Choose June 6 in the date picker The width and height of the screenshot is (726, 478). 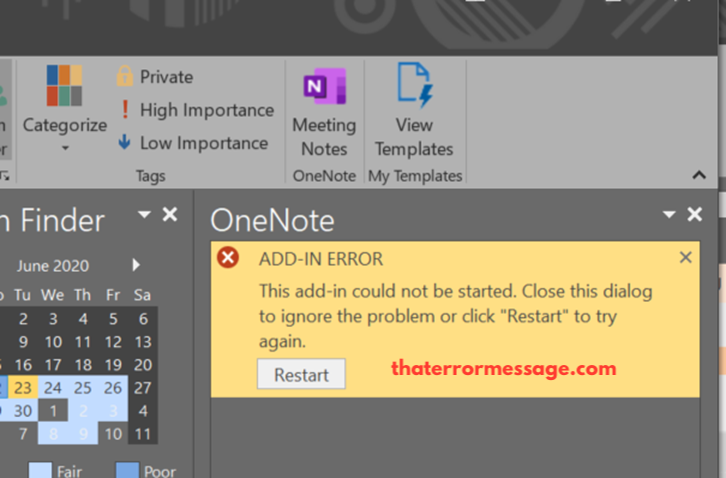143,319
